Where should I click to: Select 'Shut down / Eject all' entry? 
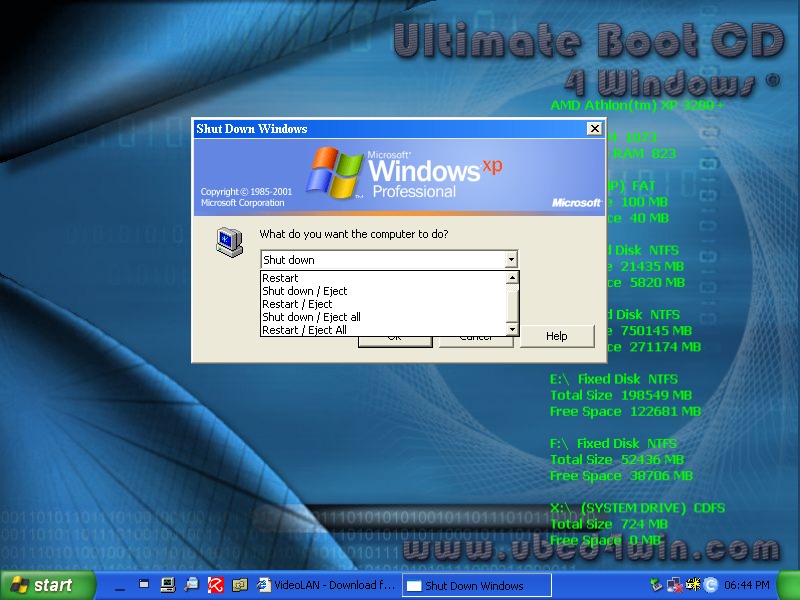311,317
